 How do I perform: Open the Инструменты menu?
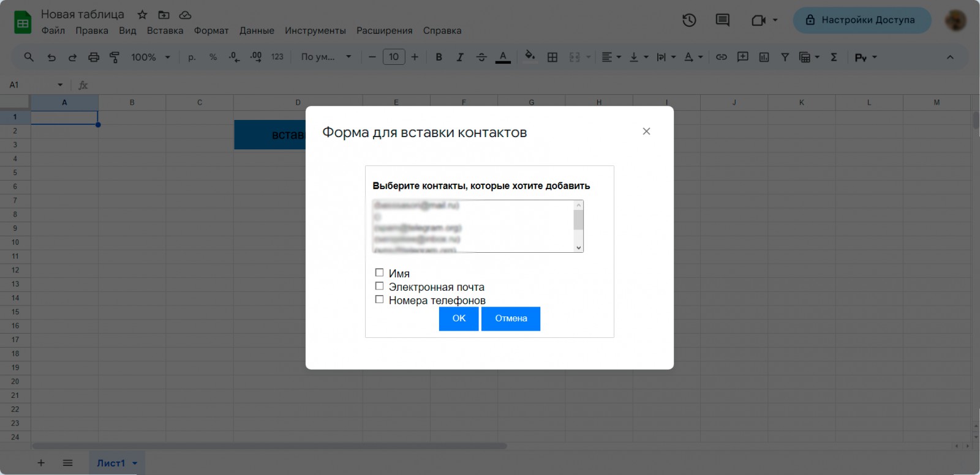(x=315, y=31)
